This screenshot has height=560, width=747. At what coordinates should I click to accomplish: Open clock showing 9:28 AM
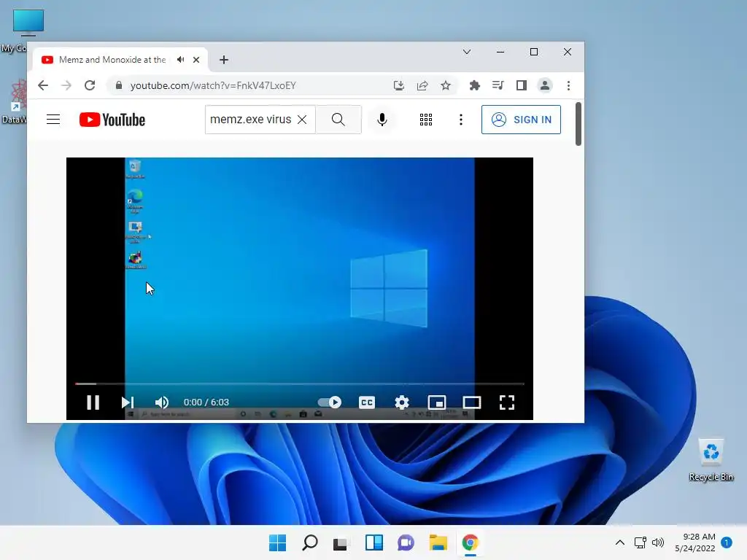click(x=695, y=542)
